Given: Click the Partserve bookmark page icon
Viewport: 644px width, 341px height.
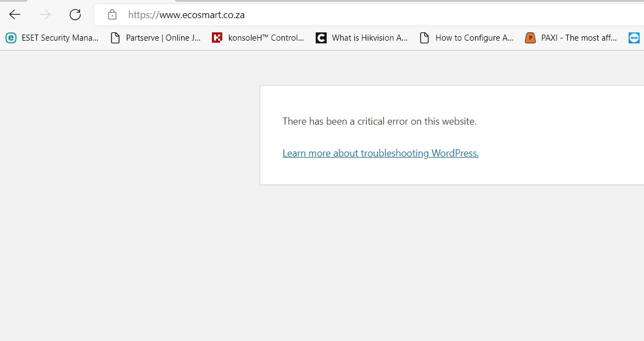Looking at the screenshot, I should click(115, 38).
